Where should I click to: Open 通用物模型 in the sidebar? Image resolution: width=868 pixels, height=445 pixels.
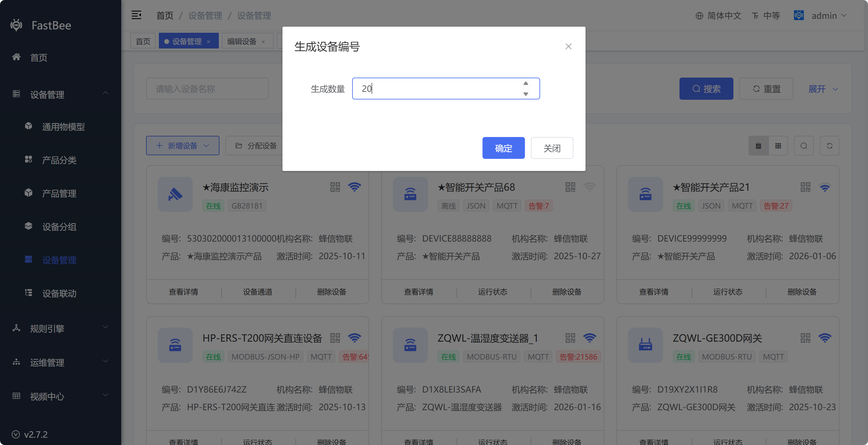[63, 127]
